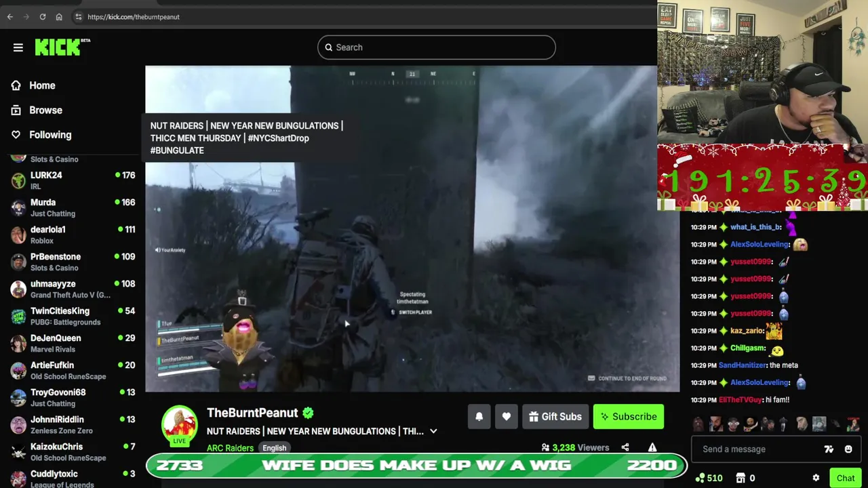The width and height of the screenshot is (868, 488).
Task: Click the address bar URL
Action: point(134,17)
